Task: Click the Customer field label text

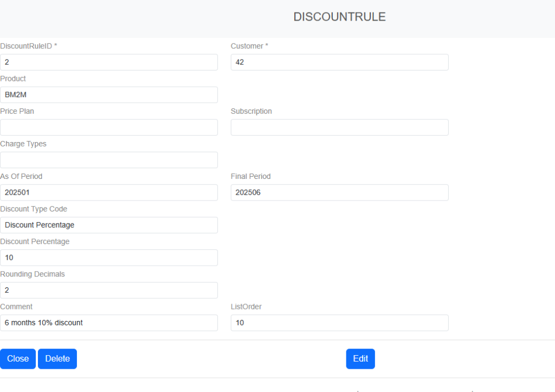Action: pos(249,46)
